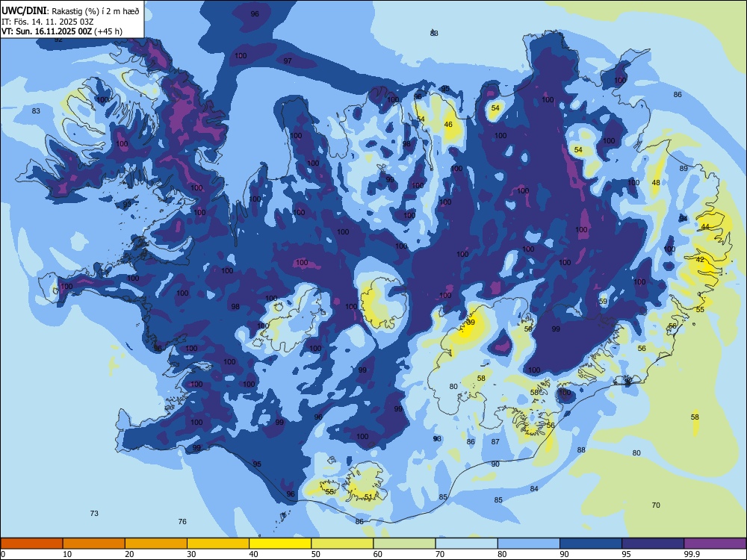Click the '40' label under the colorbar

tap(254, 554)
